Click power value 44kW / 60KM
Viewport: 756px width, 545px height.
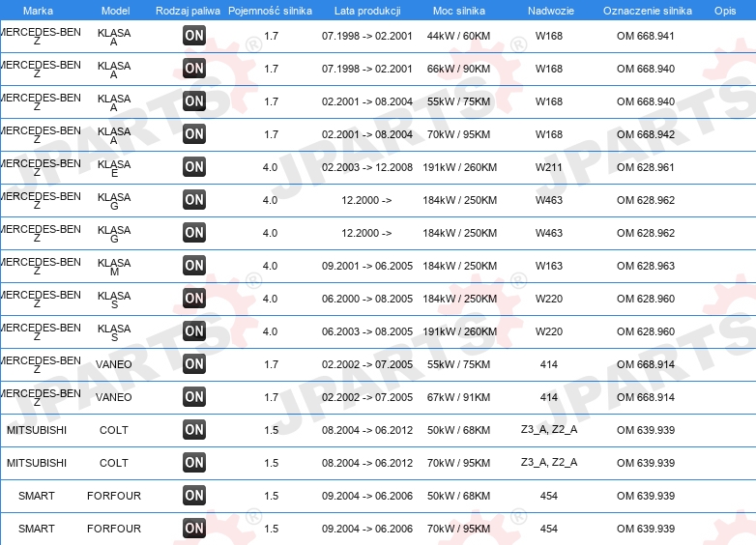click(458, 36)
